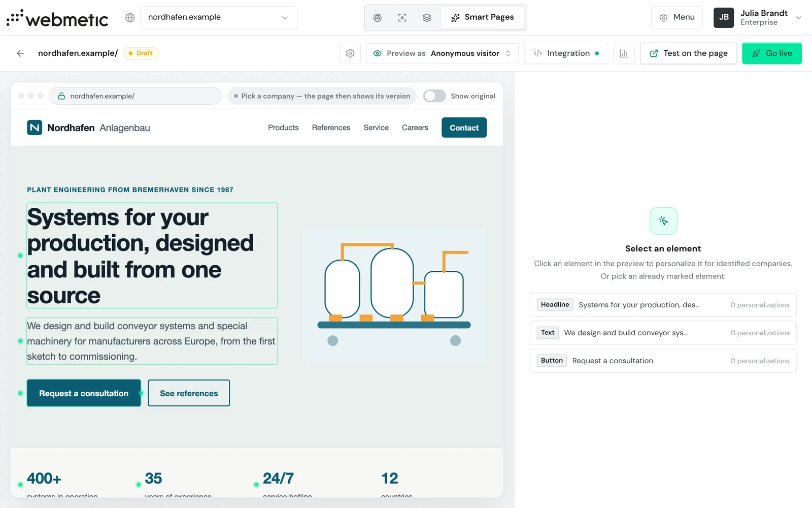Open the References nav item
Viewport: 812px width, 508px height.
[331, 128]
